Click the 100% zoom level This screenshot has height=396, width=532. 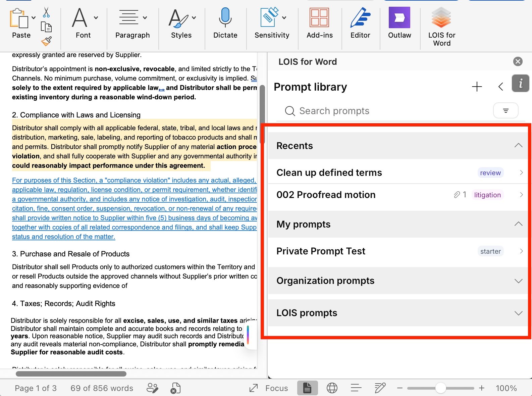point(506,388)
